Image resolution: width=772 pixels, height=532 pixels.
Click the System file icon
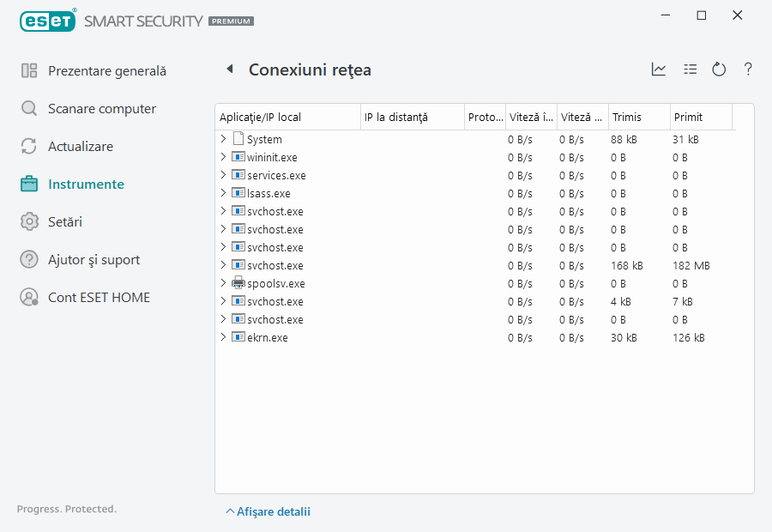click(238, 139)
